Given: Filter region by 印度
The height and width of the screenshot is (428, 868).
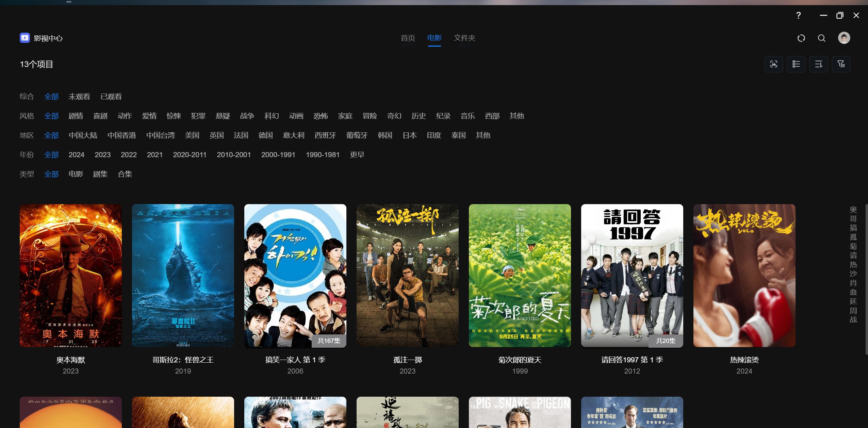Looking at the screenshot, I should [x=434, y=135].
